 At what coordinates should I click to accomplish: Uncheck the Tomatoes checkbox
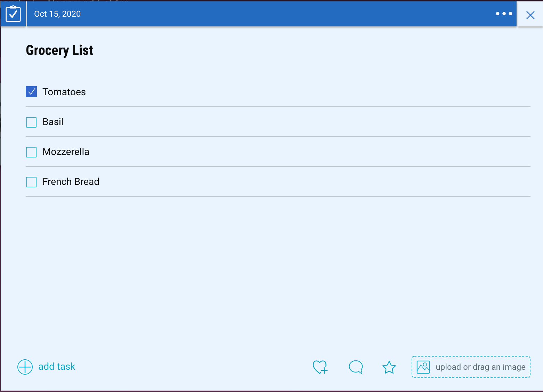coord(31,92)
